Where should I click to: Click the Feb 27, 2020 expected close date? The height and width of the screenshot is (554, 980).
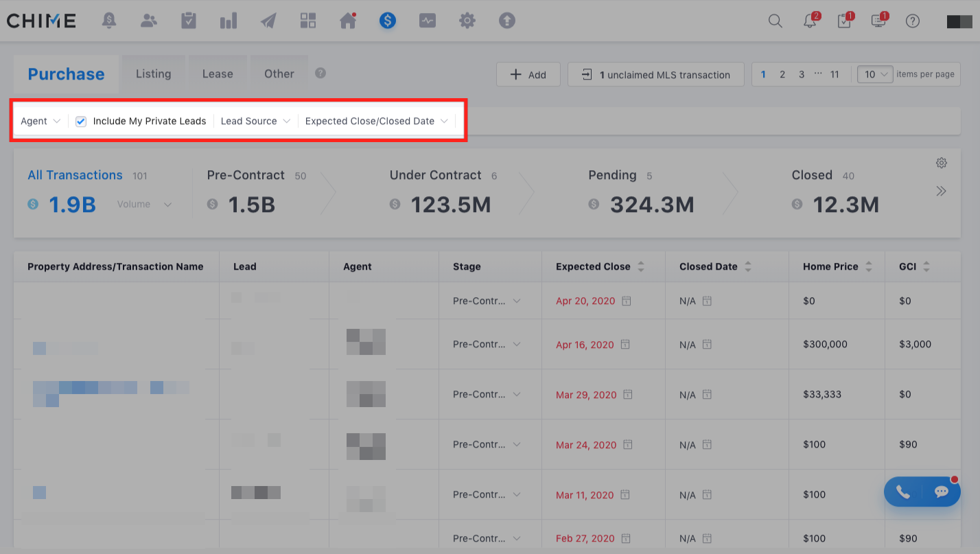click(x=586, y=538)
